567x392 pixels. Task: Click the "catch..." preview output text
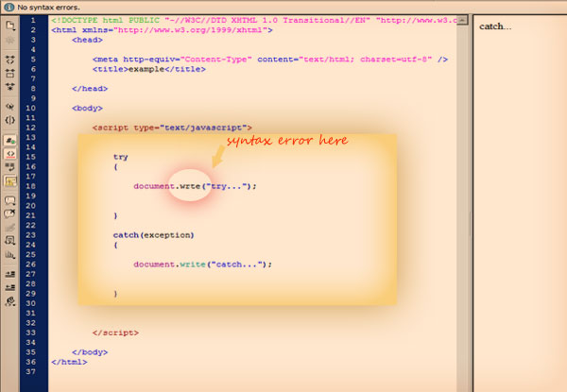495,26
